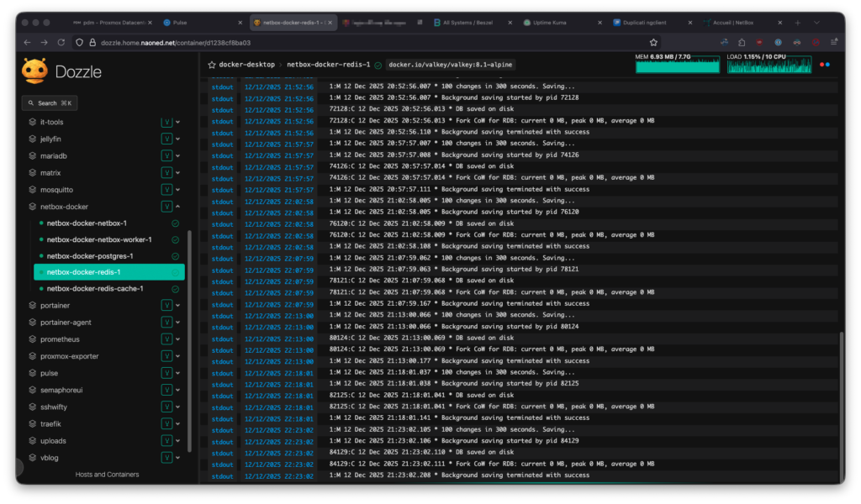
Task: Open the browser extensions puzzle icon
Action: [742, 42]
